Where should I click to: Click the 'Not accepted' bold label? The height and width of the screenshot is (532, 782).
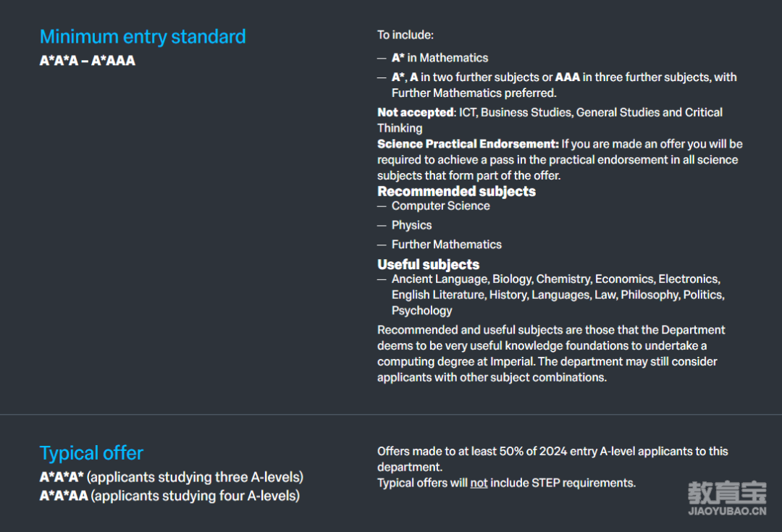(x=416, y=113)
